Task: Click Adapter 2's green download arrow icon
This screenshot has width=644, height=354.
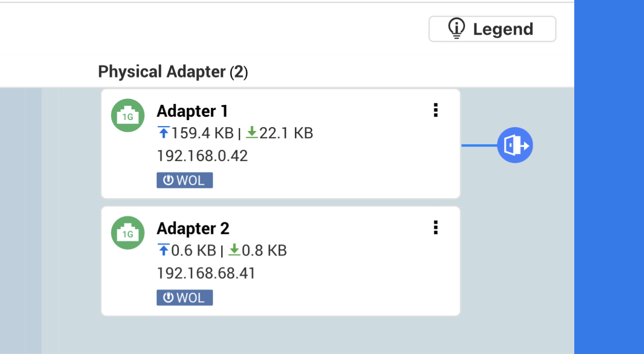Action: (x=234, y=250)
